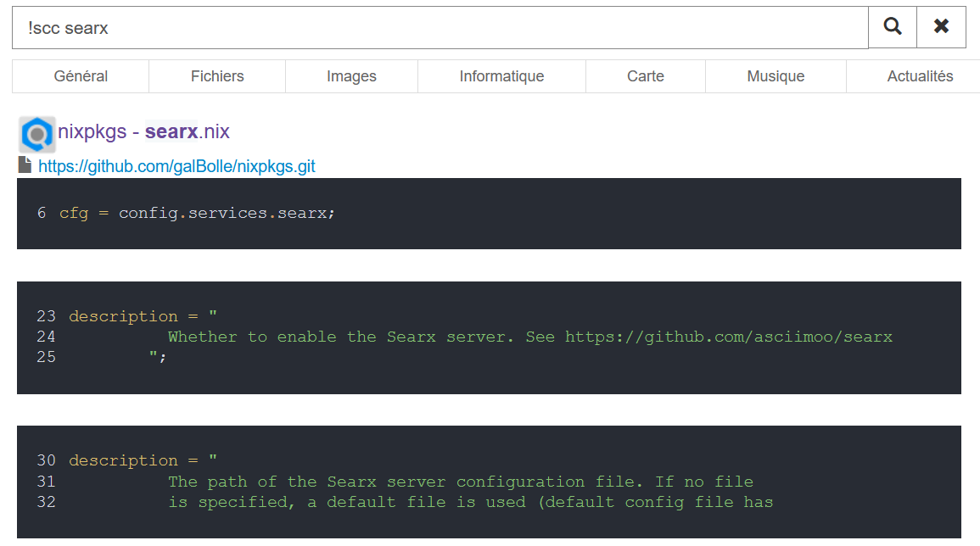Open the Général tab
Viewport: 980px width, 546px height.
(x=80, y=75)
